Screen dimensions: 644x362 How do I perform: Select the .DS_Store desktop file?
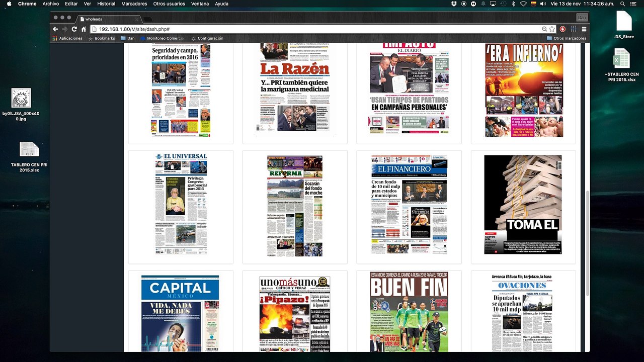[x=624, y=25]
